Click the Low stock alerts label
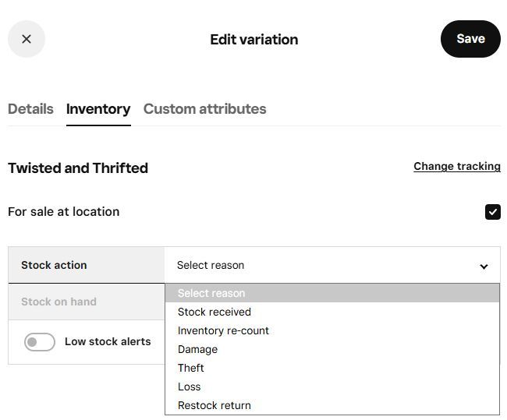This screenshot has width=507, height=420. 108,341
